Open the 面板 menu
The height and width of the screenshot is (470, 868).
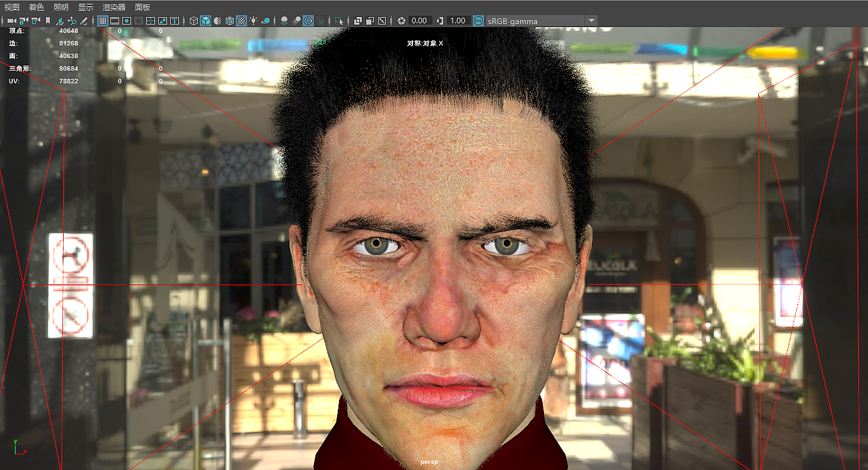coord(142,7)
